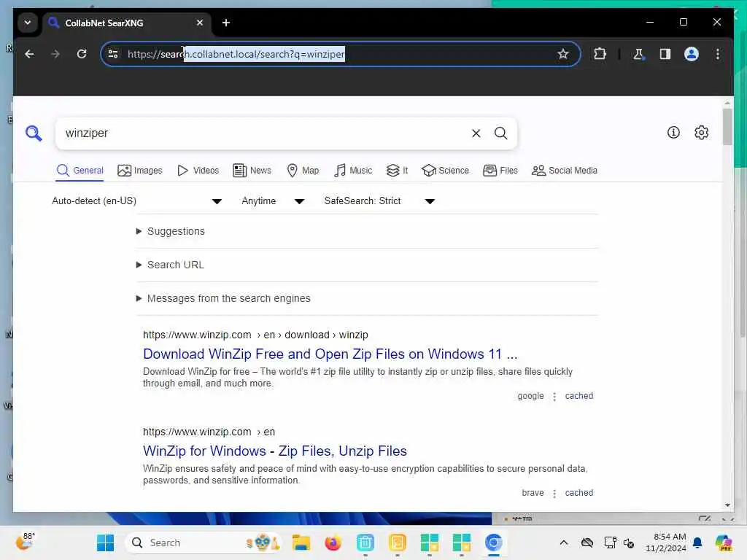Viewport: 747px width, 560px height.
Task: Open the weather widget showing 88°
Action: click(x=25, y=542)
